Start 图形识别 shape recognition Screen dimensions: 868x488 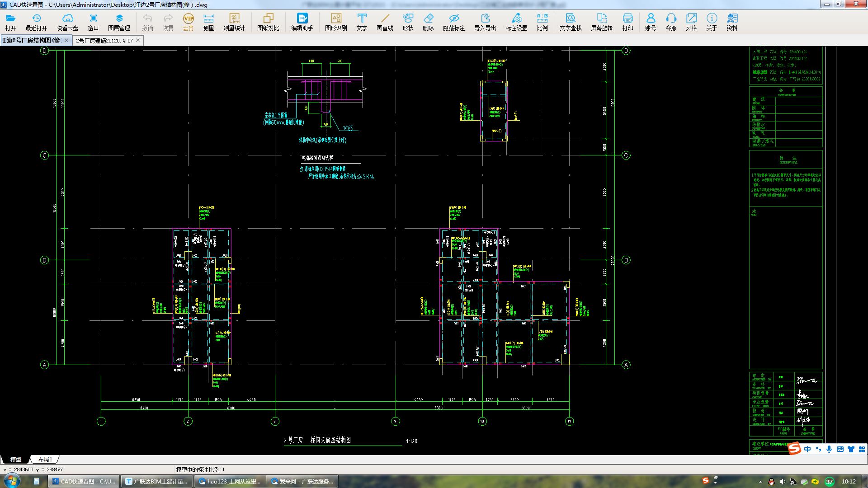coord(336,22)
